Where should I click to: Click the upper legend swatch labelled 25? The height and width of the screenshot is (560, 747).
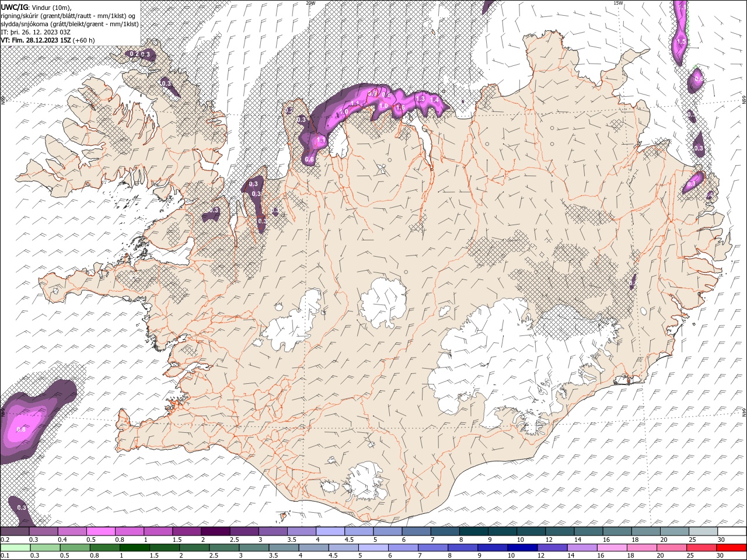pyautogui.click(x=703, y=531)
